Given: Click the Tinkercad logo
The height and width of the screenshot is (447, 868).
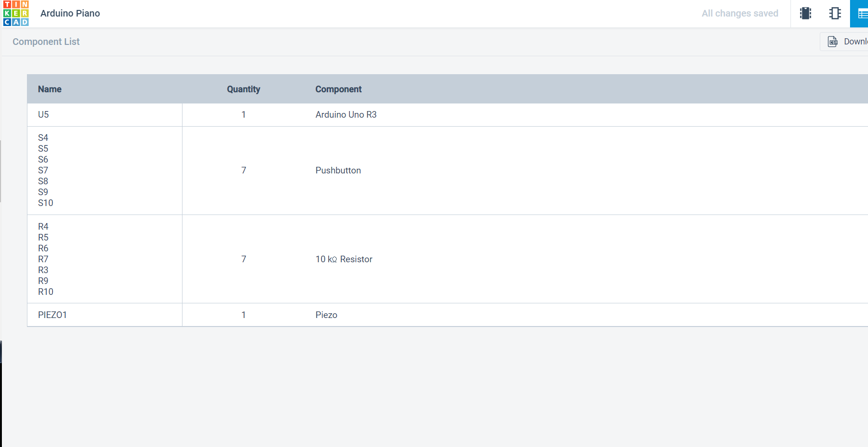Looking at the screenshot, I should point(16,13).
